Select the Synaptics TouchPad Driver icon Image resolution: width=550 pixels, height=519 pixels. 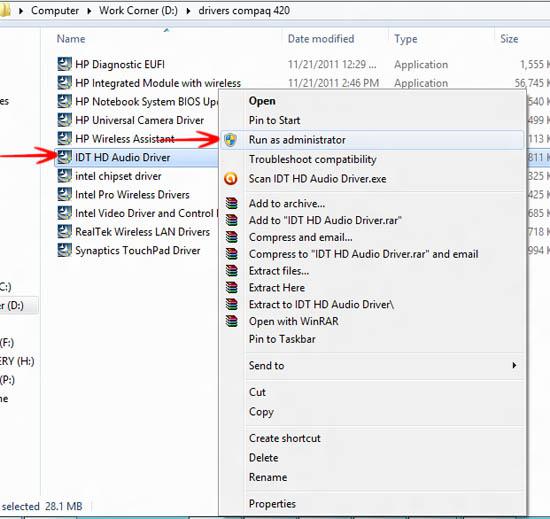(65, 250)
